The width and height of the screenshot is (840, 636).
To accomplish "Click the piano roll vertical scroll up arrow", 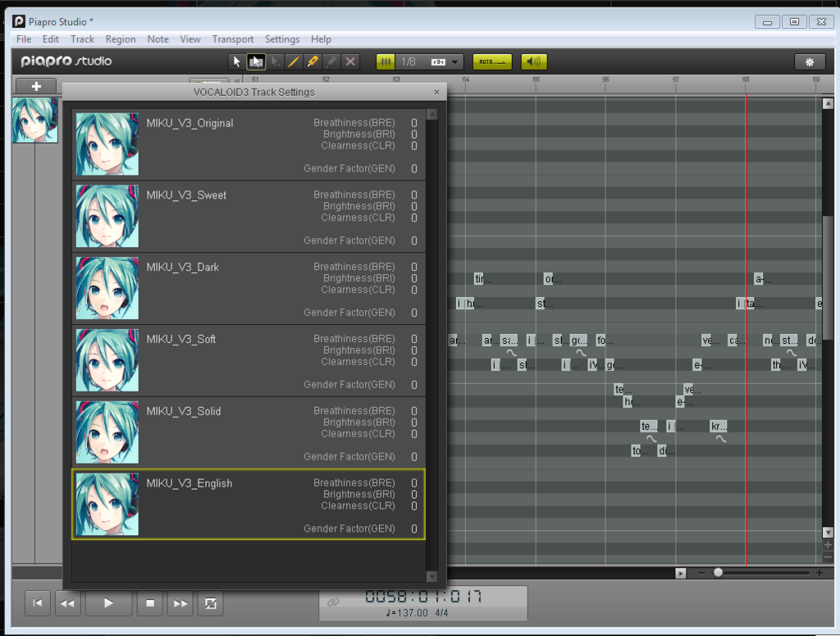I will [828, 103].
